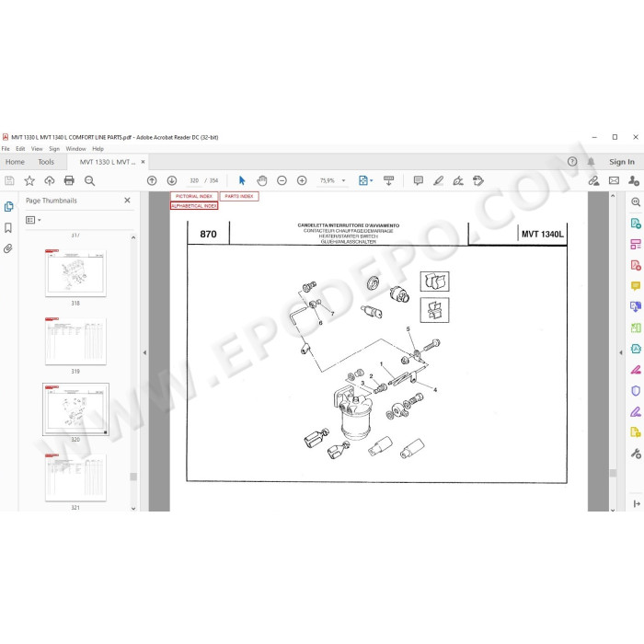644x644 pixels.
Task: Open the File menu
Action: pyautogui.click(x=6, y=149)
